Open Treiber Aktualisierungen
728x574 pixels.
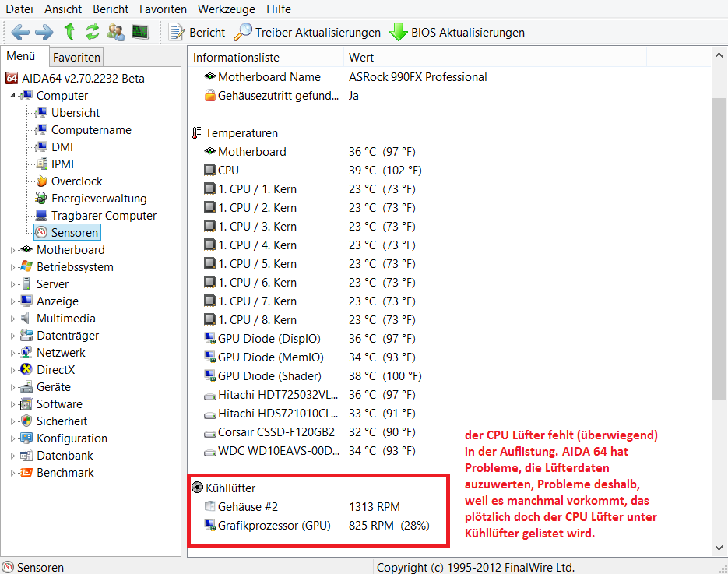point(307,33)
